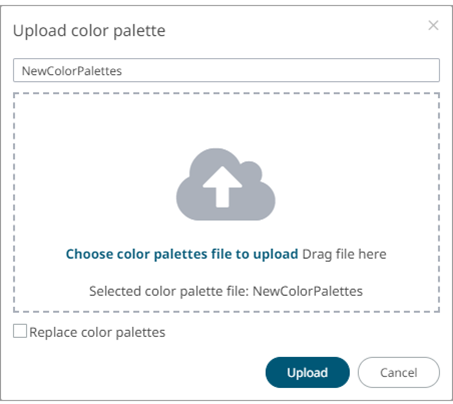Click the top dashed border of the drop zone

click(226, 94)
